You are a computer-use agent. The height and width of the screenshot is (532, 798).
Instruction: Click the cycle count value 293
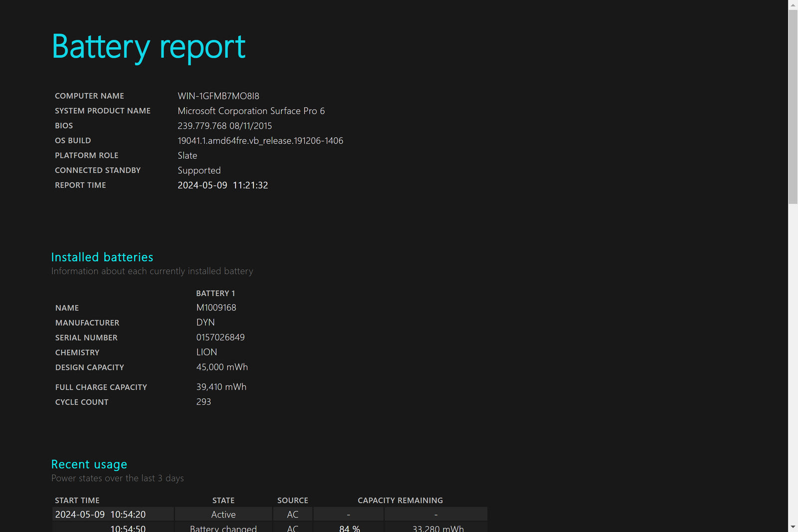[203, 402]
